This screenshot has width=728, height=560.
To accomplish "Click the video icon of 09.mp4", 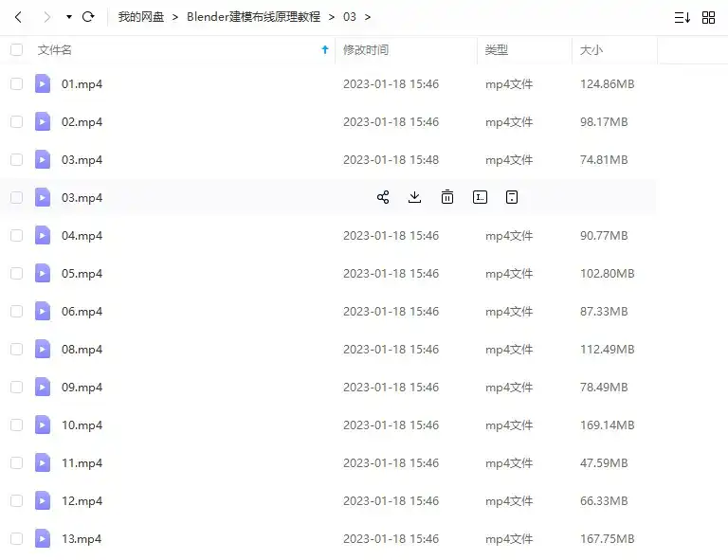I will pos(43,387).
